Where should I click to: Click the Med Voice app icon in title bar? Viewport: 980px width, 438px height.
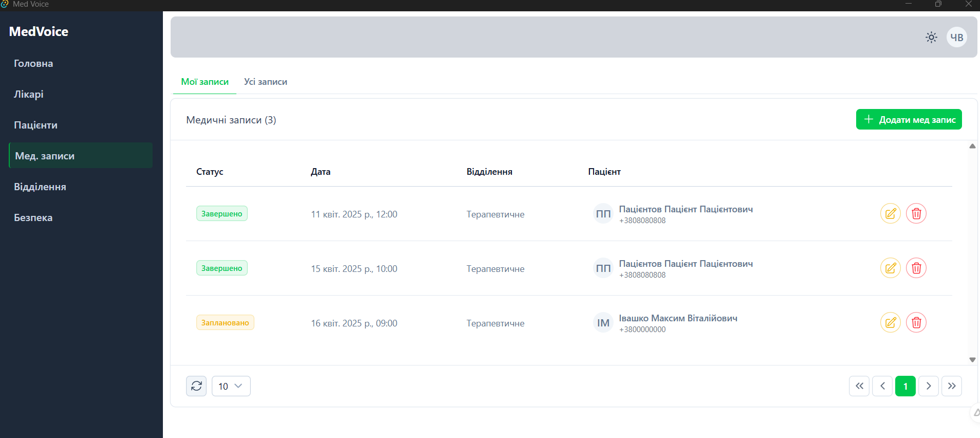5,4
